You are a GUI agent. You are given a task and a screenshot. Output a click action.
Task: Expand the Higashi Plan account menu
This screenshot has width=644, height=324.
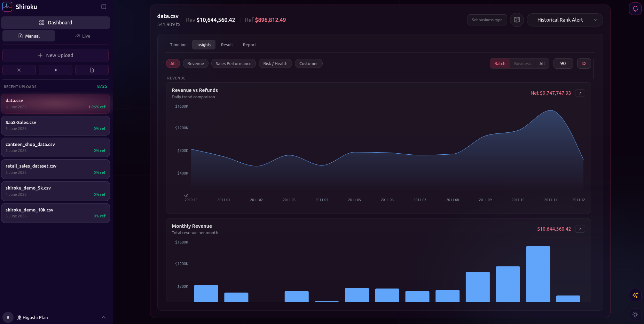[x=56, y=317]
